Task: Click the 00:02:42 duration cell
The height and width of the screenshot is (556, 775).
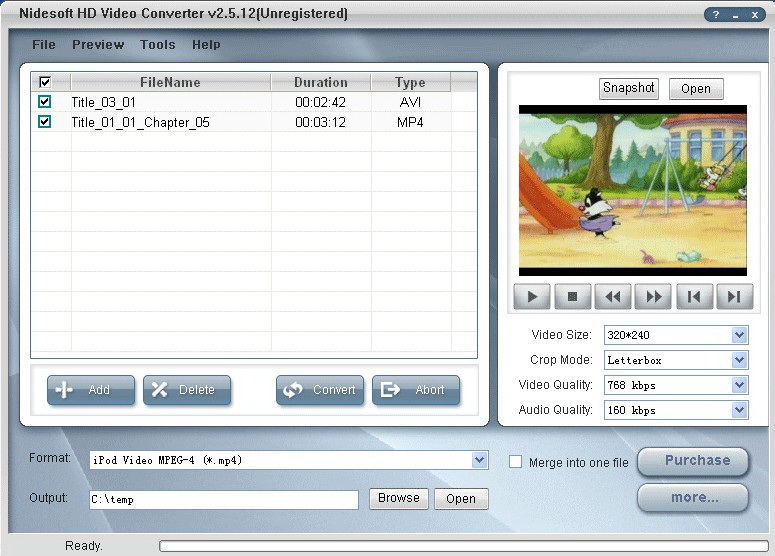Action: point(320,102)
